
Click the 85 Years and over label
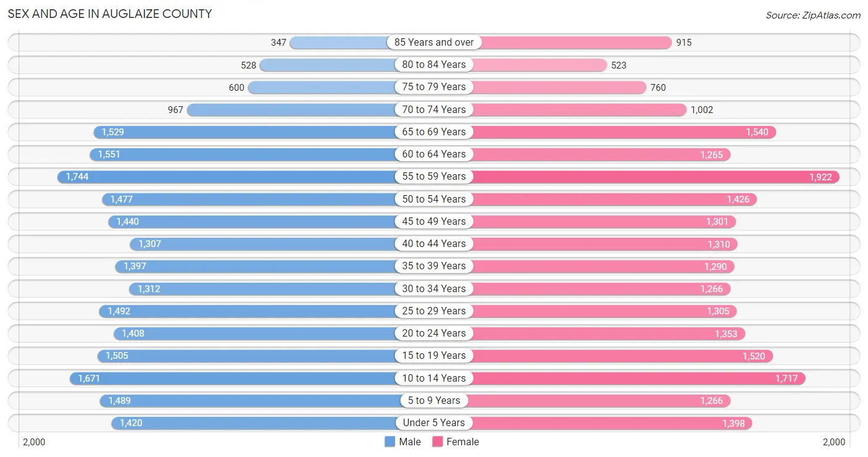(434, 42)
